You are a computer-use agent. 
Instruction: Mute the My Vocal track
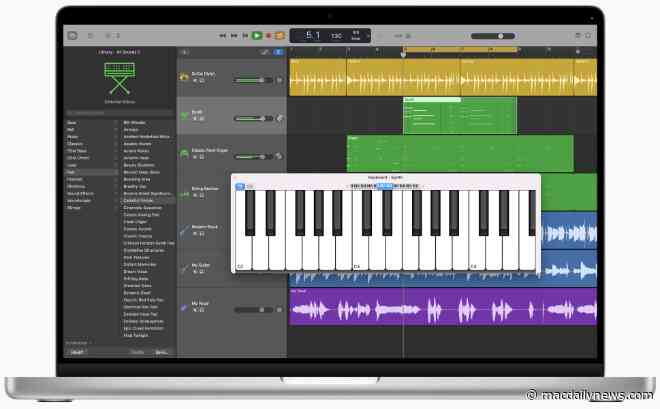(x=195, y=310)
